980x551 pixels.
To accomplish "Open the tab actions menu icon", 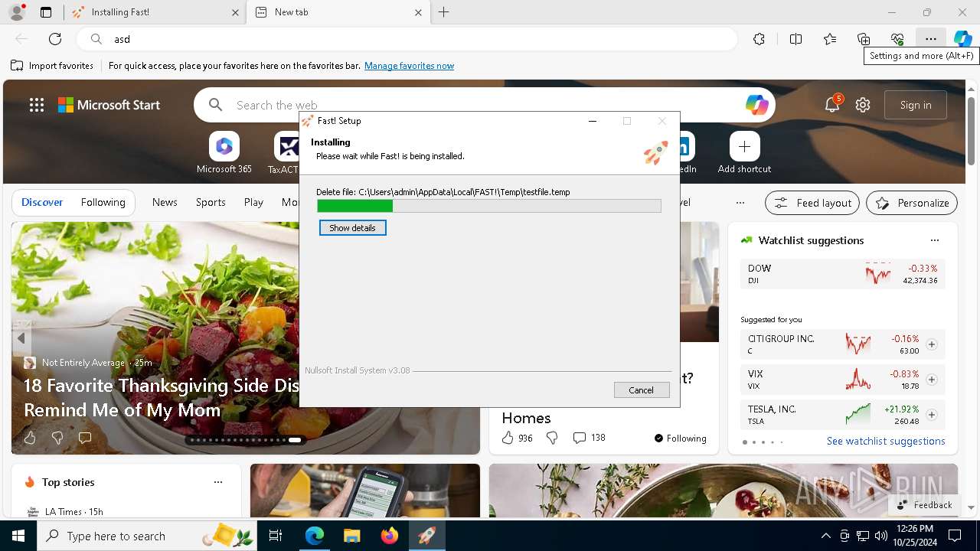I will [46, 12].
